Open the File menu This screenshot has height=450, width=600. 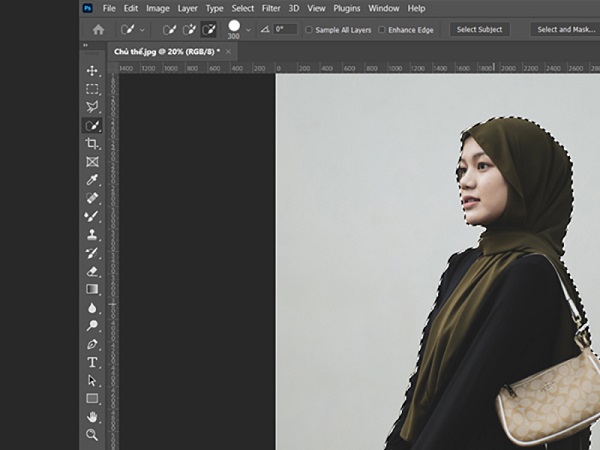tap(109, 8)
